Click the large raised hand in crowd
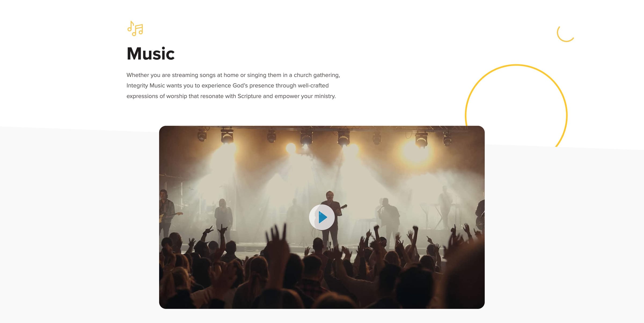Image resolution: width=644 pixels, height=323 pixels. (x=278, y=241)
